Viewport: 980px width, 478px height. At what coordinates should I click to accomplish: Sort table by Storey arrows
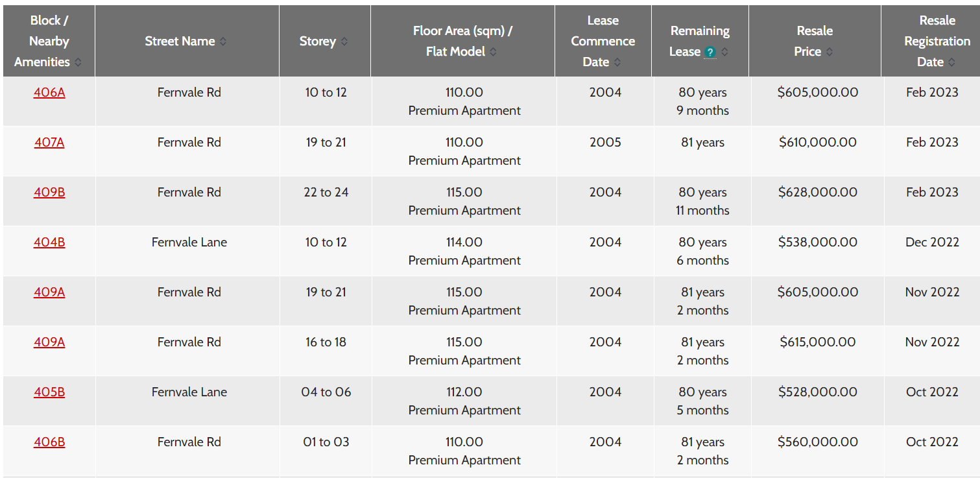pyautogui.click(x=344, y=42)
